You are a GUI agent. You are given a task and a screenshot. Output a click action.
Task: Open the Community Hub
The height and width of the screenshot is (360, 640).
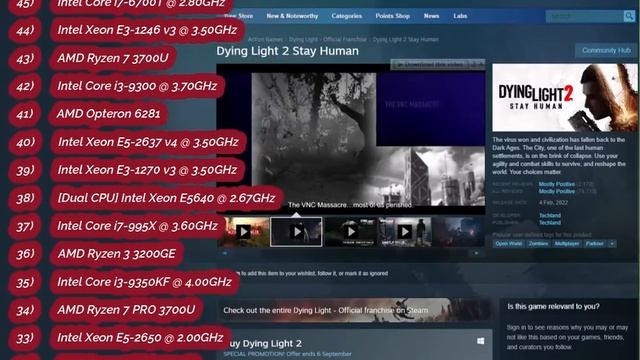[606, 51]
